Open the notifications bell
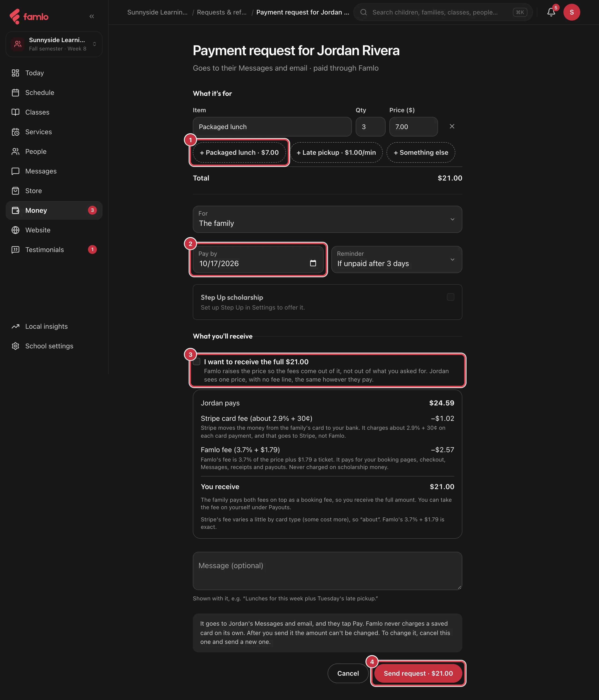599x700 pixels. tap(551, 12)
